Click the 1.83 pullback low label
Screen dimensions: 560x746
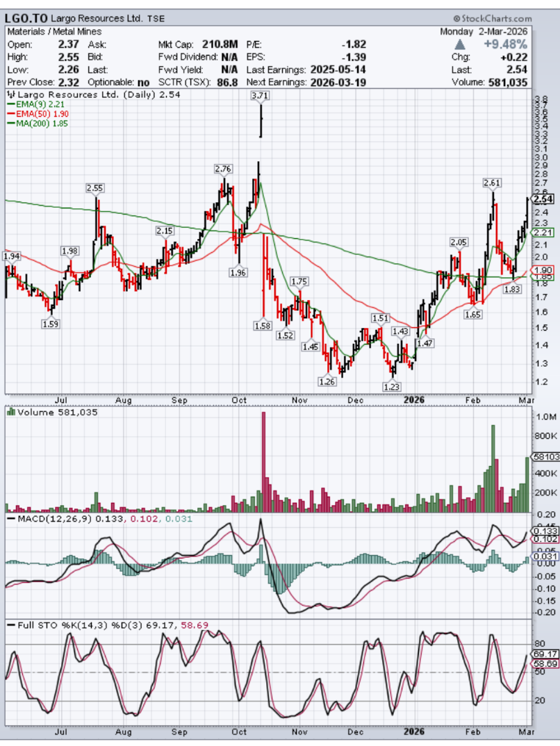(x=512, y=289)
